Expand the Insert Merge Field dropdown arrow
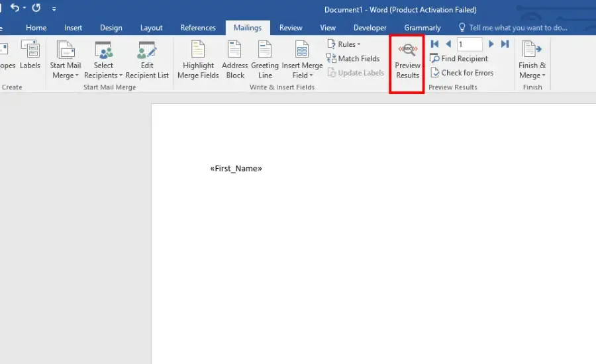 [311, 75]
